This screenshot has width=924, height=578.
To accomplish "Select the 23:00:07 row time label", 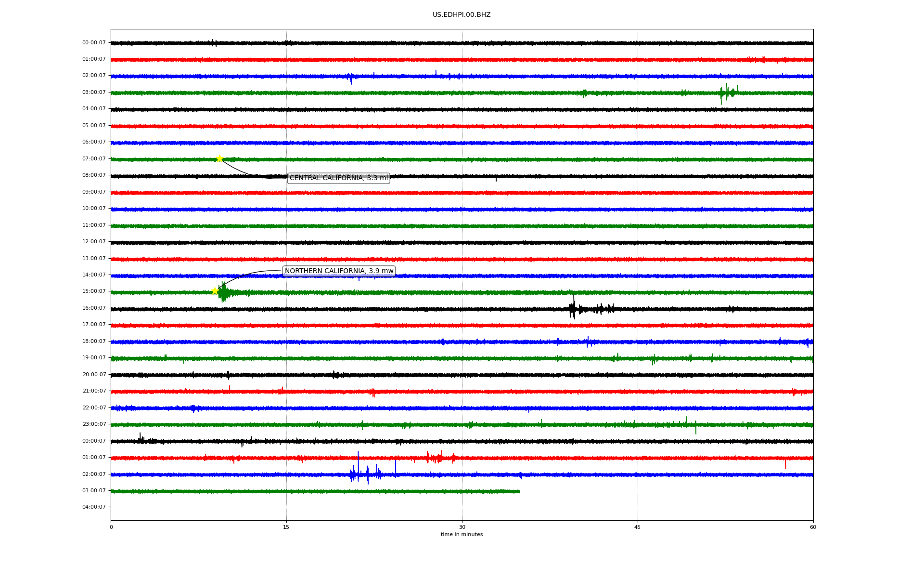I will 94,424.
